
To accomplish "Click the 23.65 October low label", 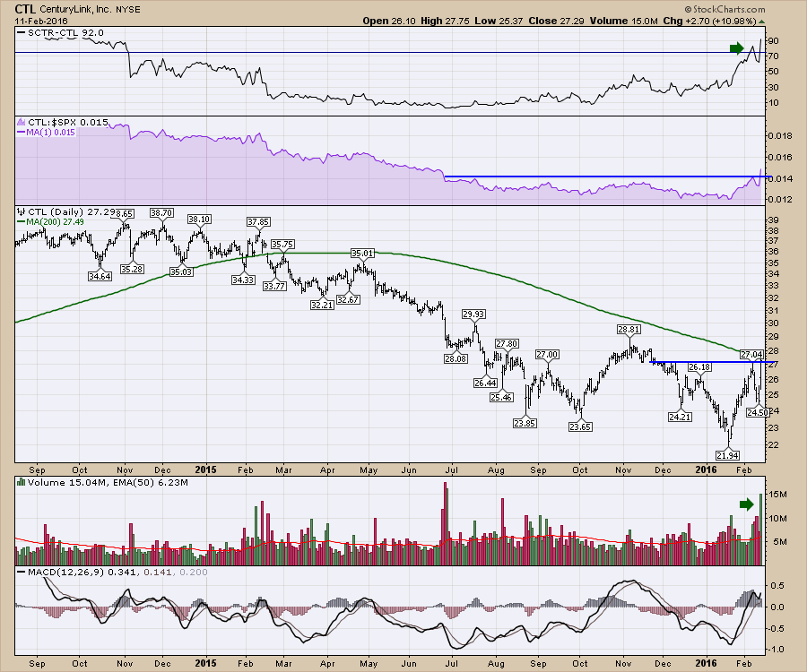I will click(580, 427).
